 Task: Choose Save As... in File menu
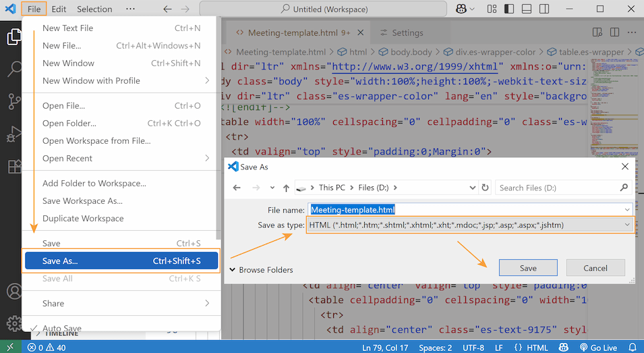coord(121,261)
